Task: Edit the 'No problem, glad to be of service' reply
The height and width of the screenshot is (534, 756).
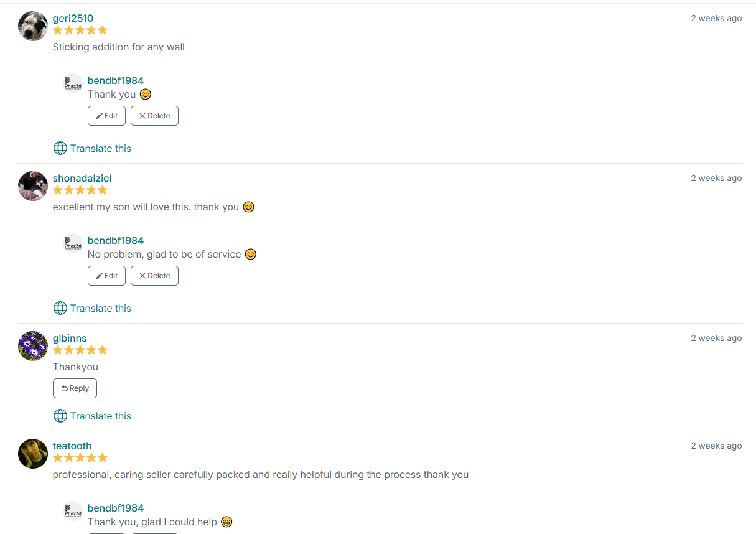Action: 106,276
